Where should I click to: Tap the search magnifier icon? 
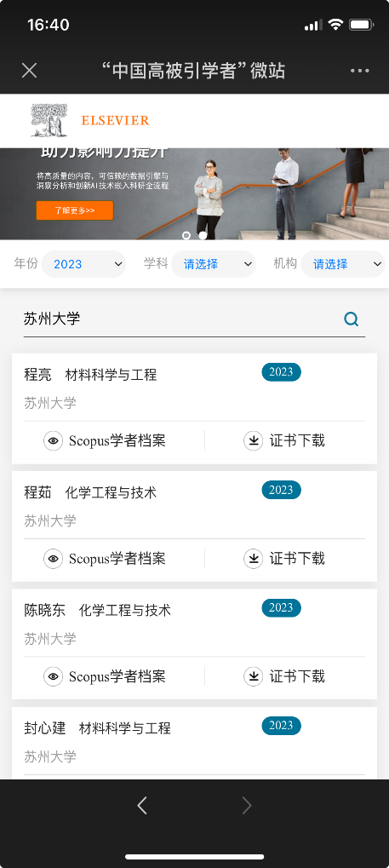click(352, 319)
